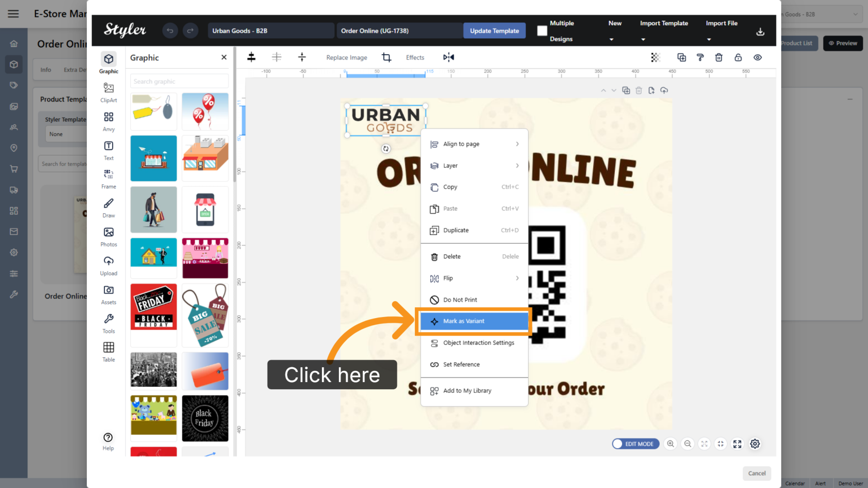Open the Assets panel

tap(109, 294)
